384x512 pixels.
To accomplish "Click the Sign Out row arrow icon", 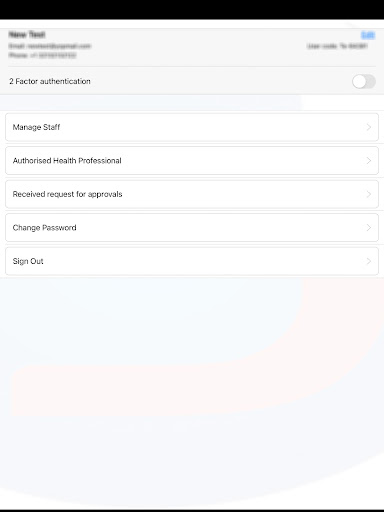I will tap(369, 261).
